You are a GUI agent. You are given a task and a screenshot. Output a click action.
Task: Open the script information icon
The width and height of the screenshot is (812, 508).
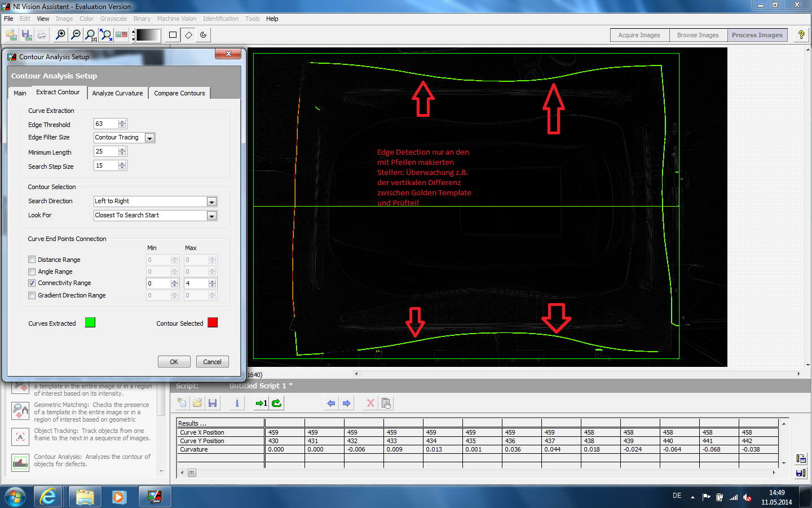coord(237,403)
